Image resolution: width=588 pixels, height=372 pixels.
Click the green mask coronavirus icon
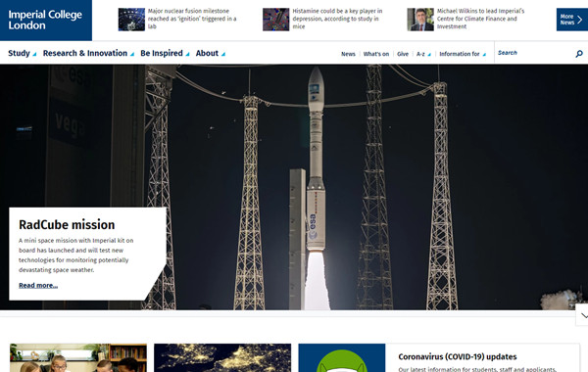point(342,360)
